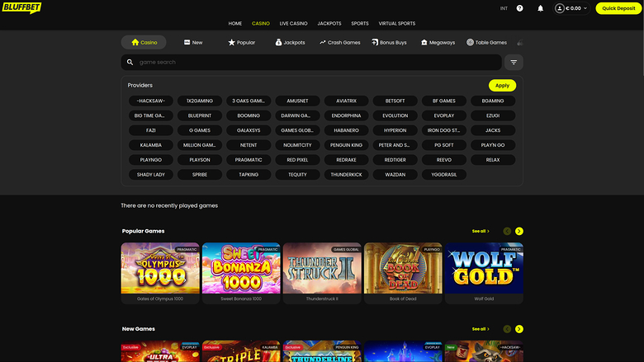Toggle the HABANERO provider chip
Screen dimensions: 644x362
(x=346, y=130)
